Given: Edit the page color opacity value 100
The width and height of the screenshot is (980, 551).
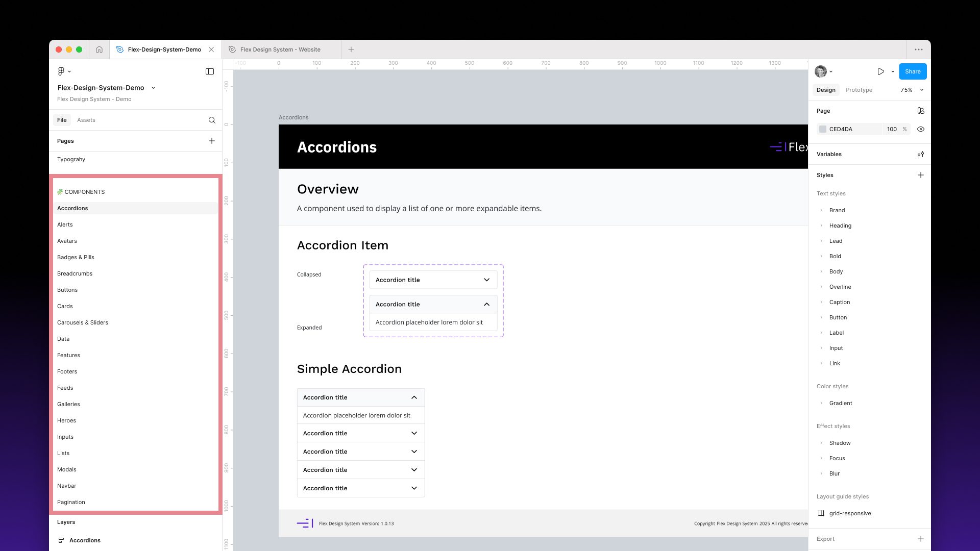Looking at the screenshot, I should pos(892,129).
